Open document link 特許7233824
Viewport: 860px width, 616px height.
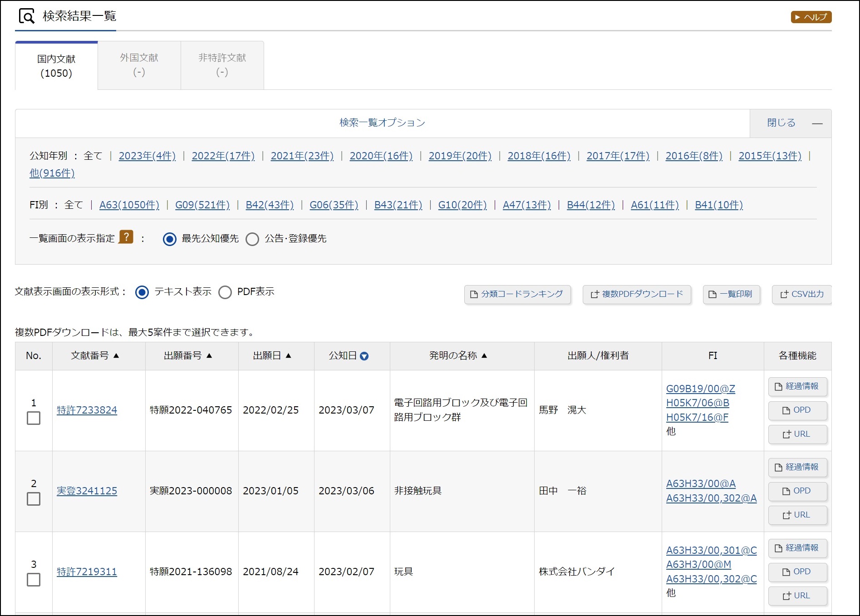click(x=87, y=410)
